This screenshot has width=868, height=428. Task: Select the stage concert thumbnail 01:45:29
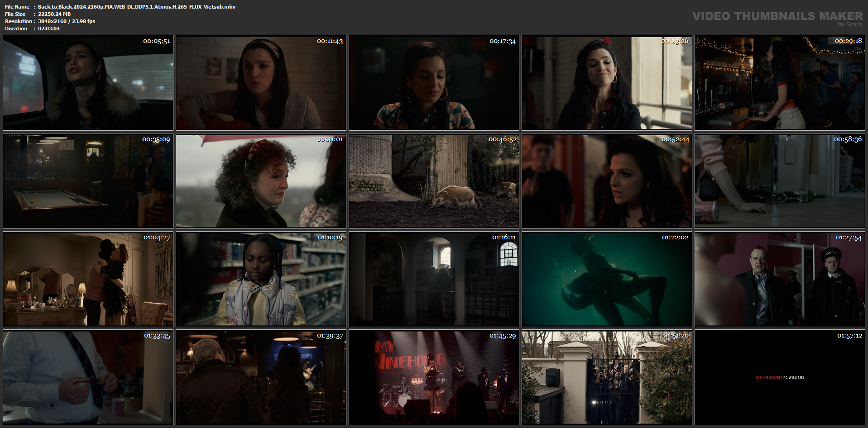[434, 377]
